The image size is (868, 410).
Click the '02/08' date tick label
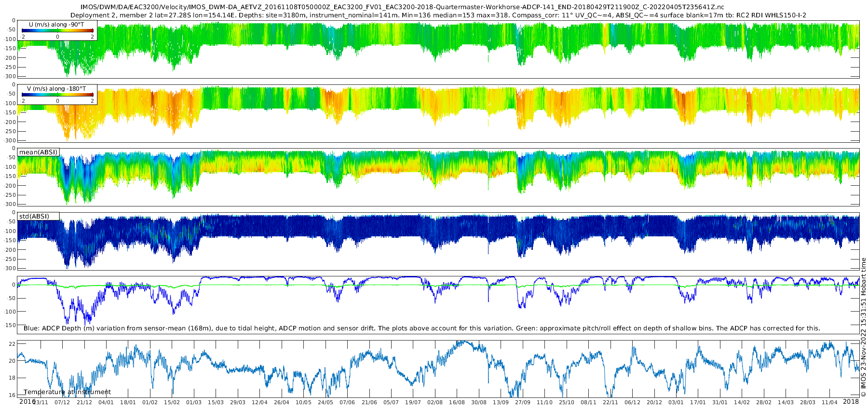coord(435,402)
